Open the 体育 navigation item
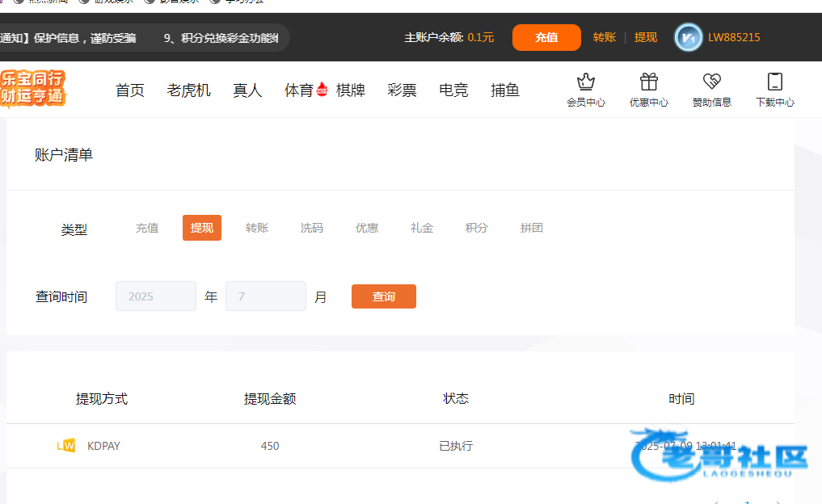Image resolution: width=822 pixels, height=504 pixels. pyautogui.click(x=299, y=90)
